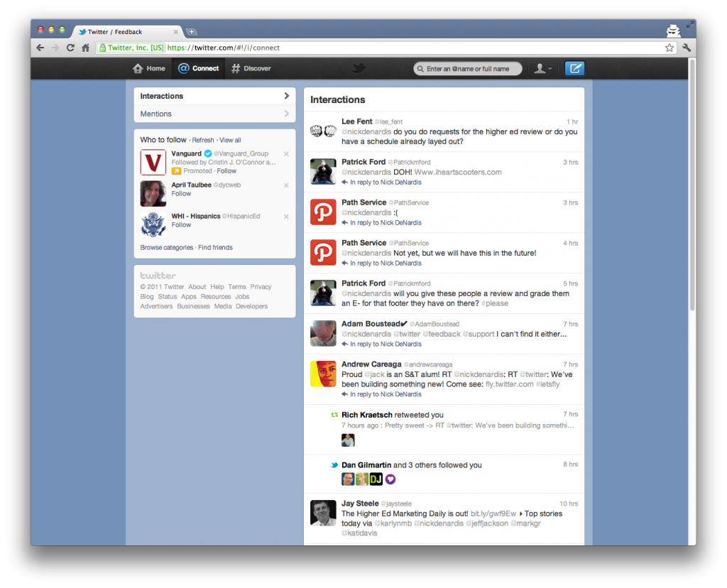Go to the Home tab
727x588 pixels.
coord(149,69)
